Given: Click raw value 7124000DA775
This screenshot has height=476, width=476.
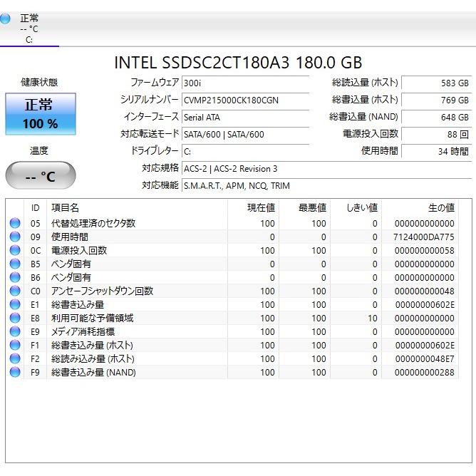Looking at the screenshot, I should click(424, 237).
